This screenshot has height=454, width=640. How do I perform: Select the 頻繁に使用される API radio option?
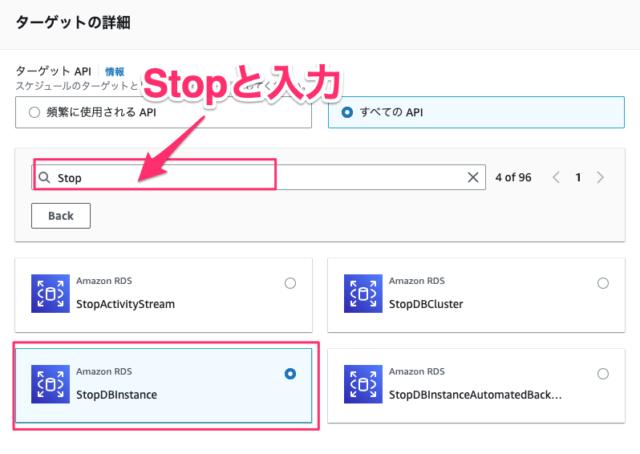[35, 113]
